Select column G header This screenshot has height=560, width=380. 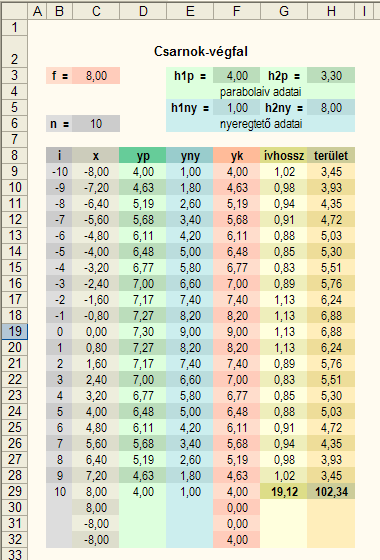(x=284, y=11)
